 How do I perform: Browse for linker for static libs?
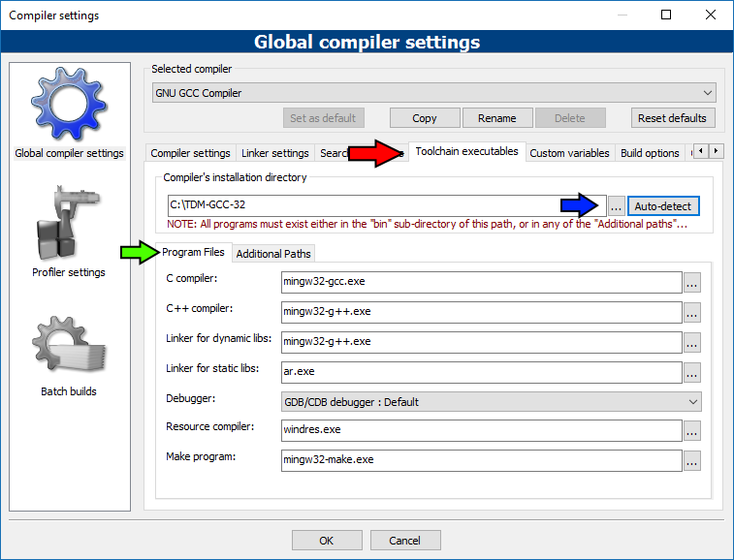[x=691, y=372]
